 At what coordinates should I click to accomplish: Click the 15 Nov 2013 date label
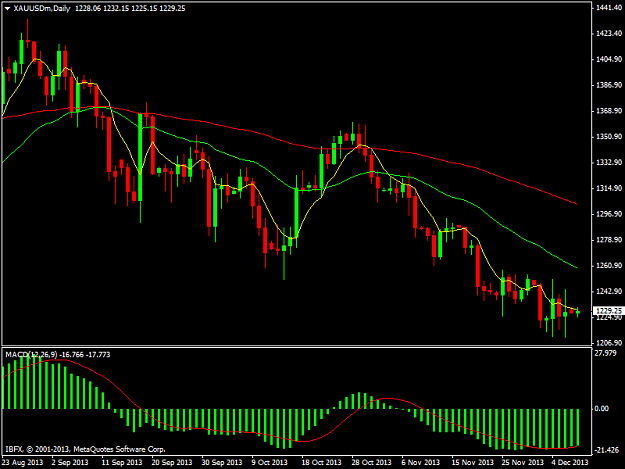[472, 462]
